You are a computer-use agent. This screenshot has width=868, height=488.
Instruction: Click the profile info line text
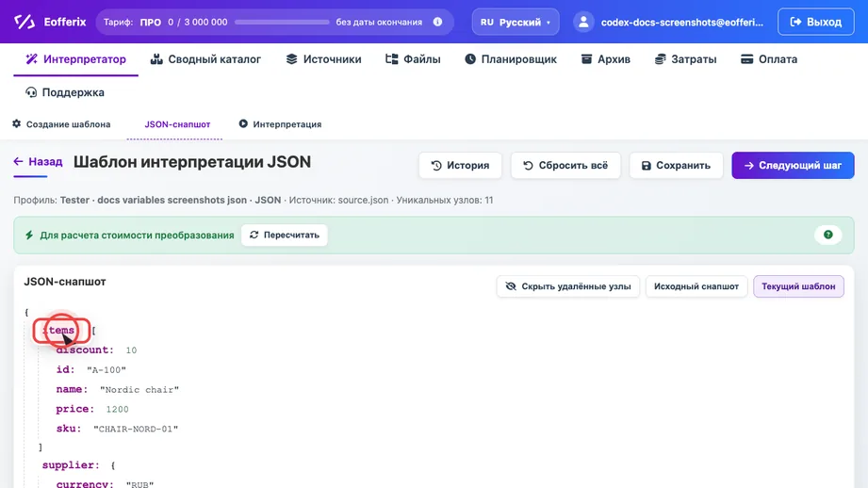pos(253,201)
